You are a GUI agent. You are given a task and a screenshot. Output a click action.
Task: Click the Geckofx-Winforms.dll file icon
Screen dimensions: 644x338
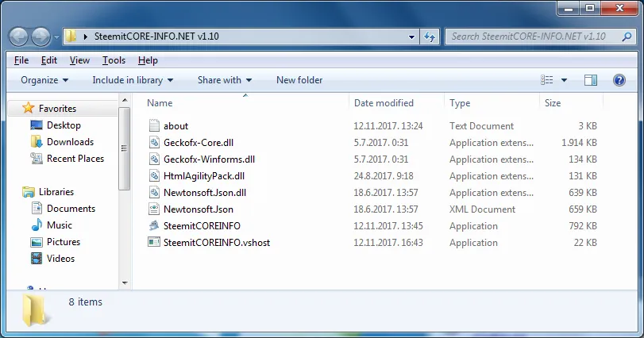(154, 159)
